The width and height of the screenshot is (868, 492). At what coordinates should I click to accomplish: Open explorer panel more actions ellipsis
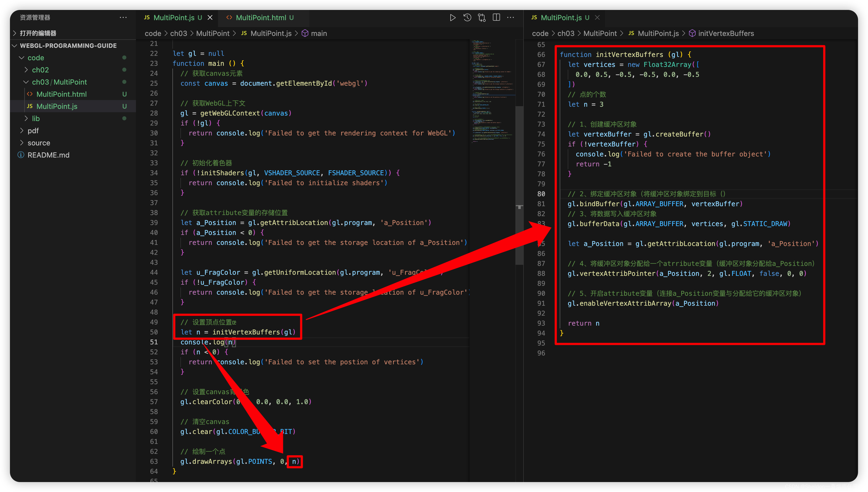(123, 18)
